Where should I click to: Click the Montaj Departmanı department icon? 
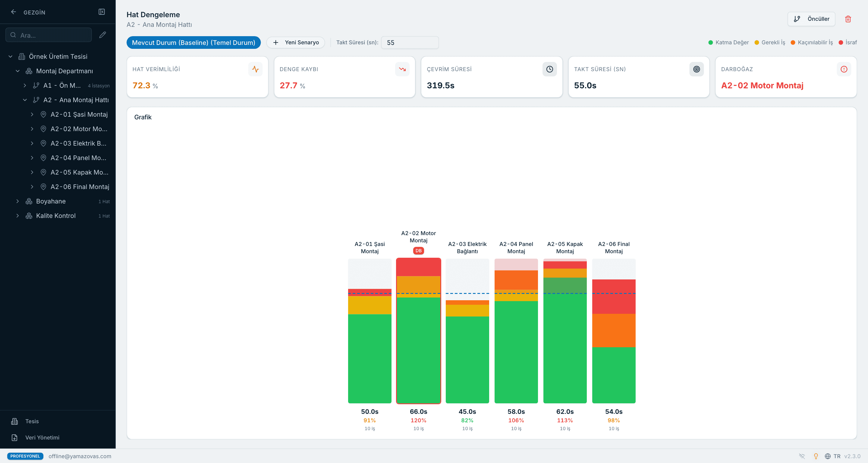pos(29,71)
